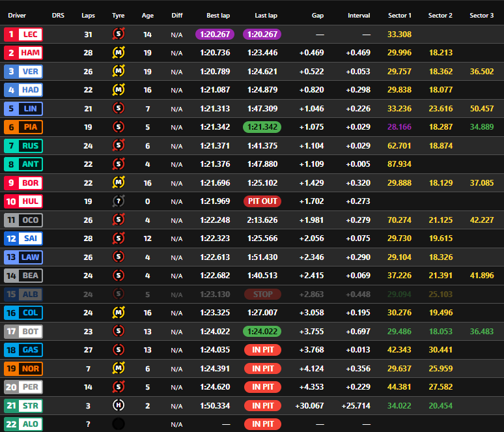Click the Best lap column header
The height and width of the screenshot is (432, 504).
click(217, 15)
